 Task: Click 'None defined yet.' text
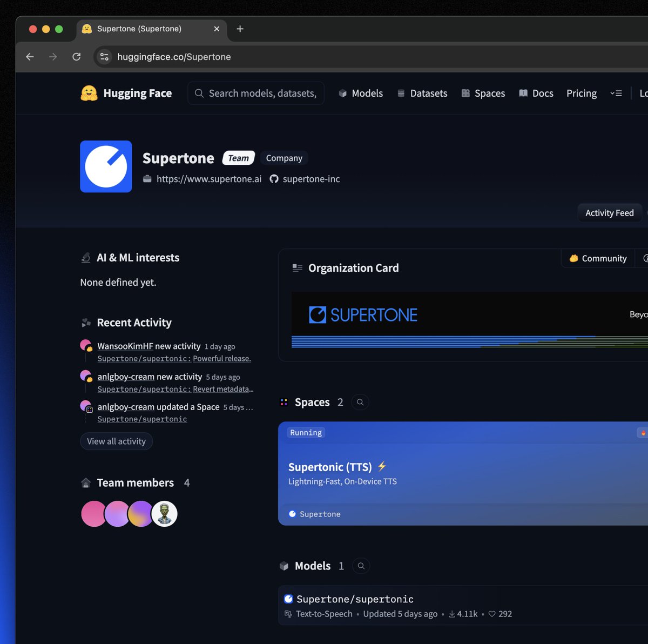click(118, 282)
